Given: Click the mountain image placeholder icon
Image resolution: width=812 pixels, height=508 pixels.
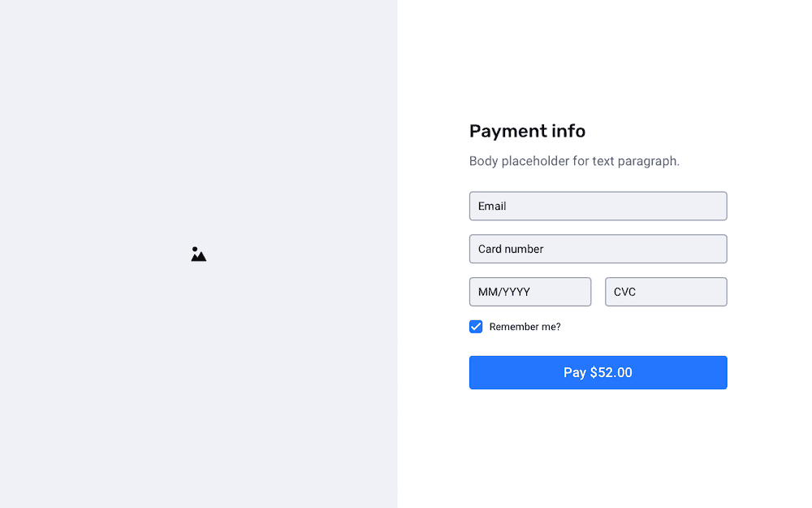Looking at the screenshot, I should (198, 254).
